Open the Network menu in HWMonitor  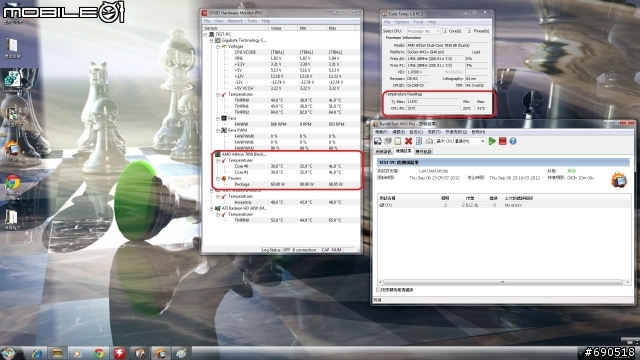tap(235, 21)
